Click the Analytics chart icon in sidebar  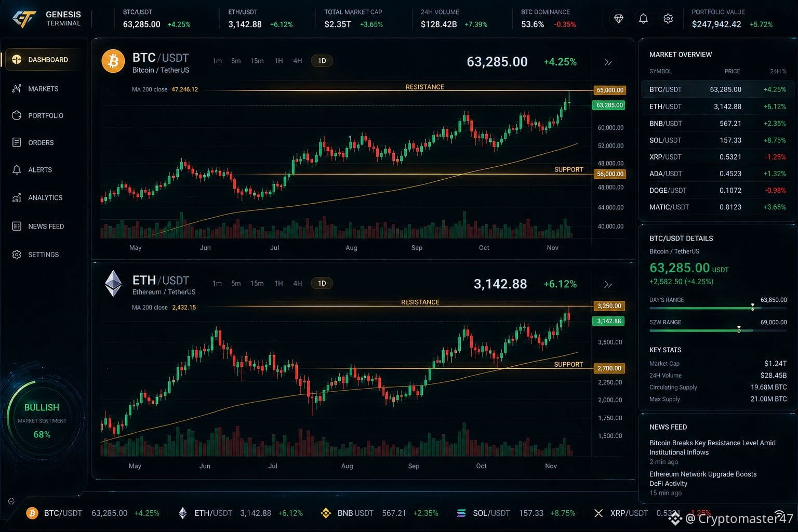tap(17, 197)
